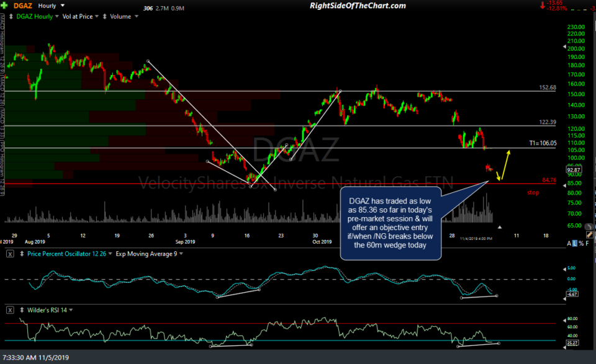Click the red stop label on the chart
This screenshot has width=596, height=364.
click(x=533, y=192)
